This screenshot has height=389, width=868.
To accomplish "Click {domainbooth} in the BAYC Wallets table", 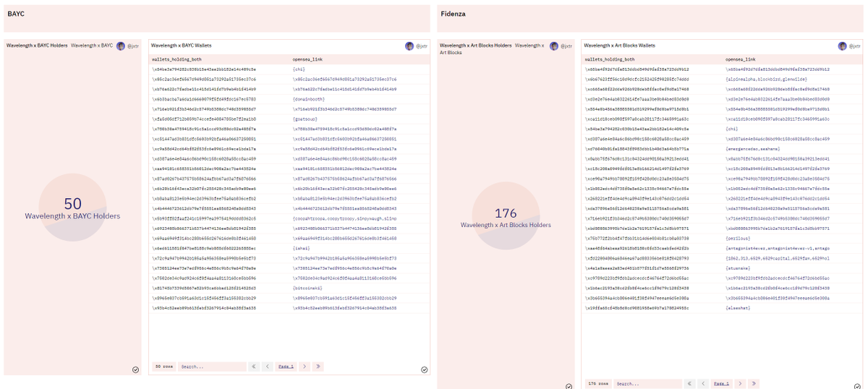I will [310, 98].
